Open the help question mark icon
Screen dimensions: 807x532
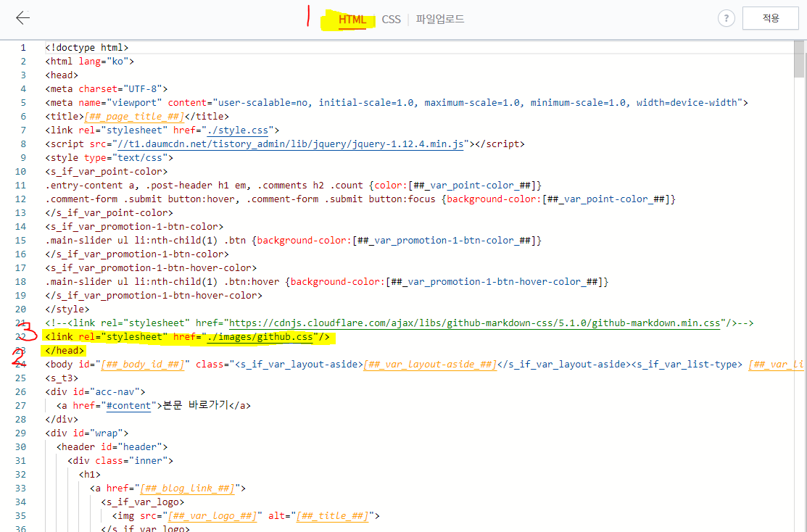727,19
